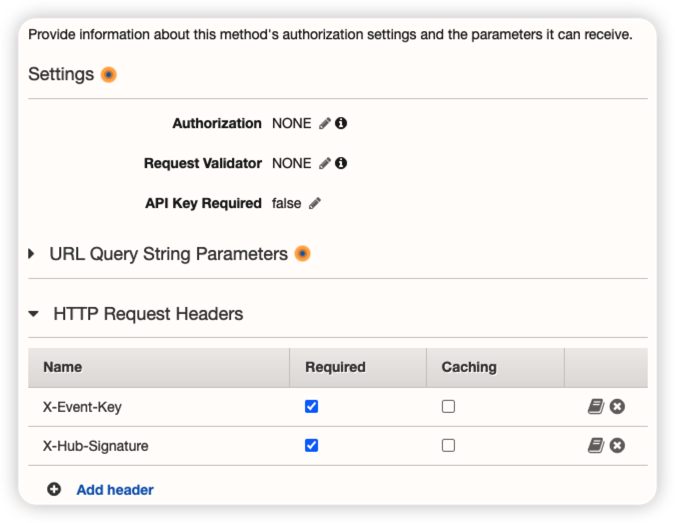The image size is (675, 523).
Task: Open documentation for X-Event-Key header
Action: point(596,406)
